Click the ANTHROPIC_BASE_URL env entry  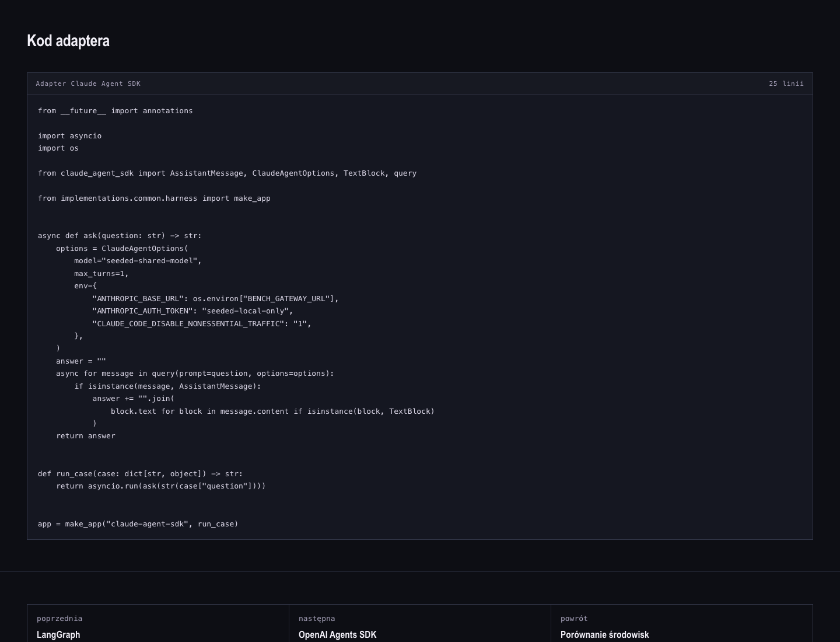215,299
